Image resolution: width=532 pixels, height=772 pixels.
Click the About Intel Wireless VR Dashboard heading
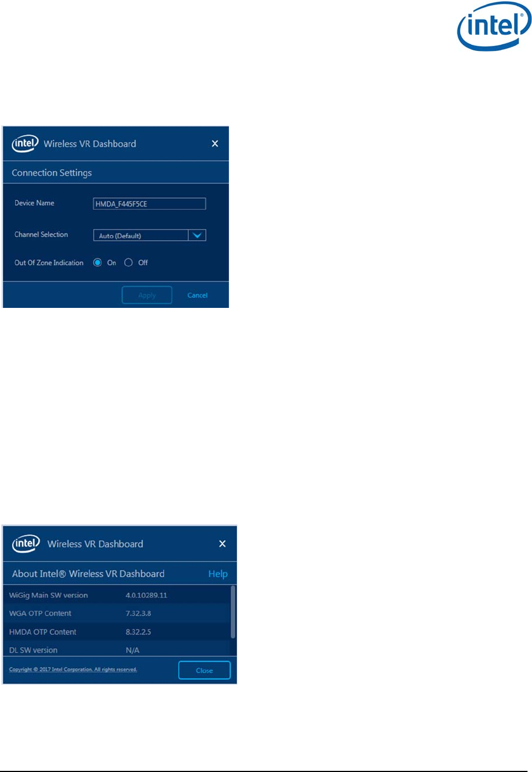coord(88,574)
